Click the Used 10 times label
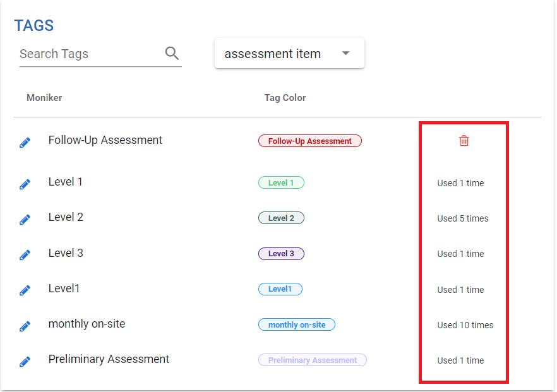This screenshot has width=557, height=392. (465, 325)
